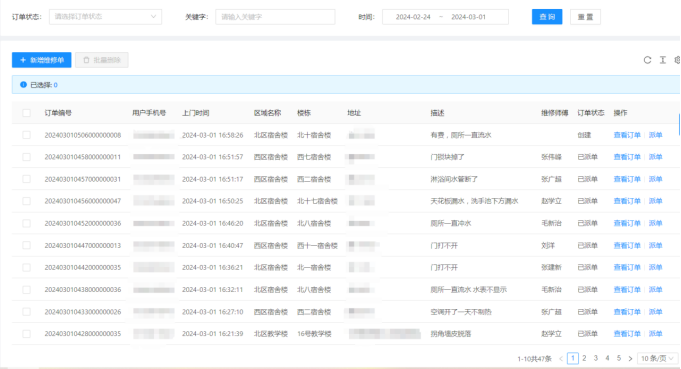Go to next page arrow
Viewport: 681px width, 369px height.
(630, 359)
